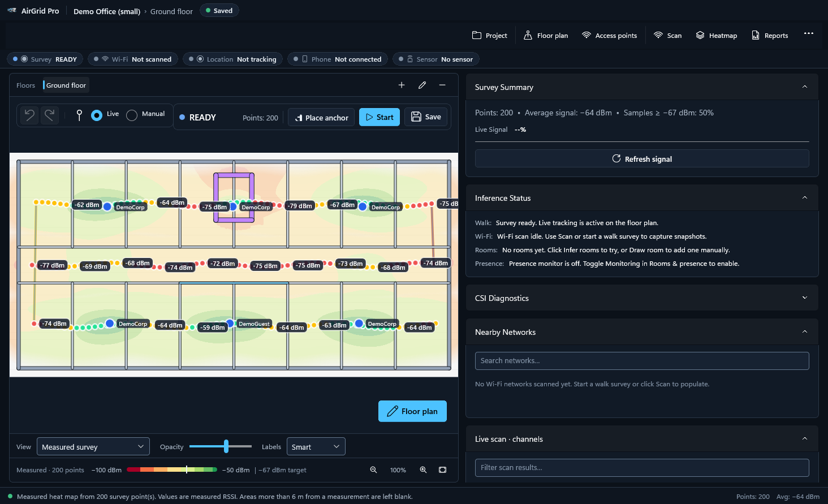Toggle the Phone Not connected chip

point(338,59)
